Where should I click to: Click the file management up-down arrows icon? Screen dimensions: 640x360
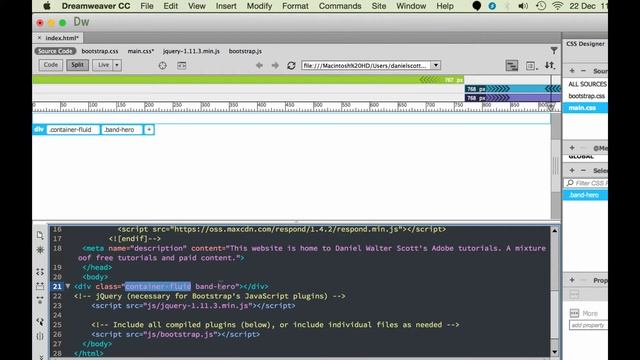tap(549, 65)
